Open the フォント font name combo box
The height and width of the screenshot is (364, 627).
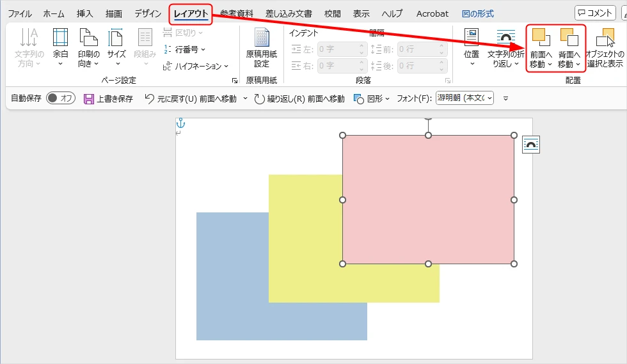coord(464,98)
